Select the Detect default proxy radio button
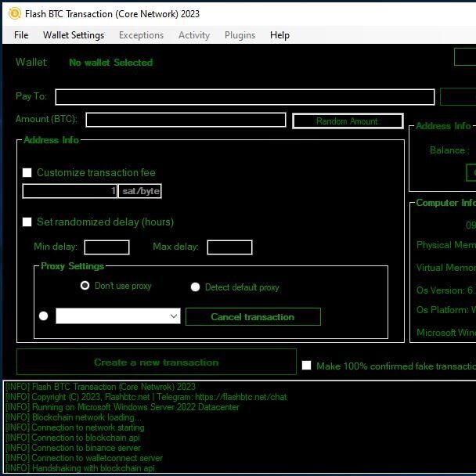 [195, 287]
